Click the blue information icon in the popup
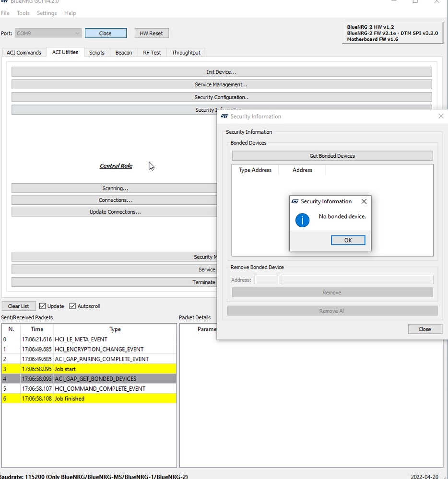This screenshot has height=479, width=448. tap(302, 220)
